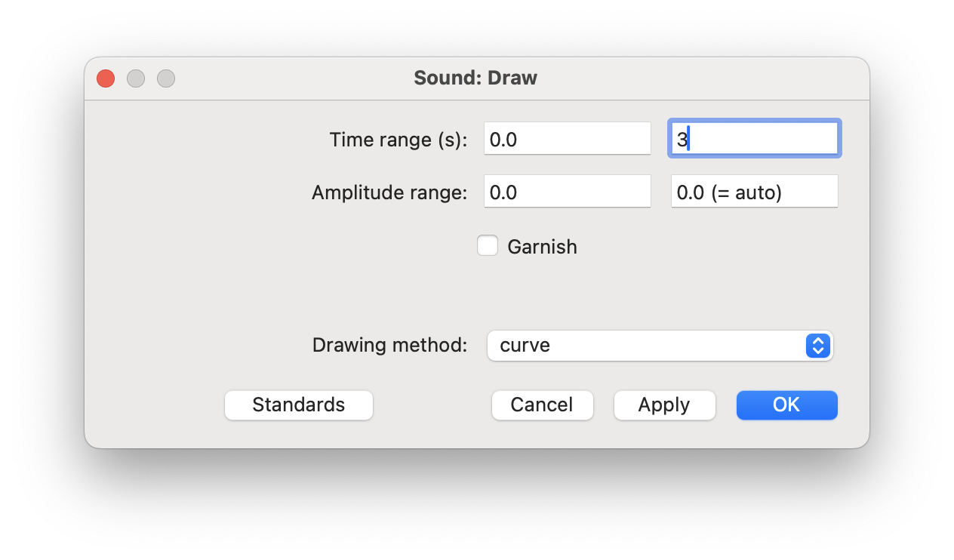This screenshot has width=954, height=560.
Task: Click the "Time range (s):" label
Action: (399, 140)
